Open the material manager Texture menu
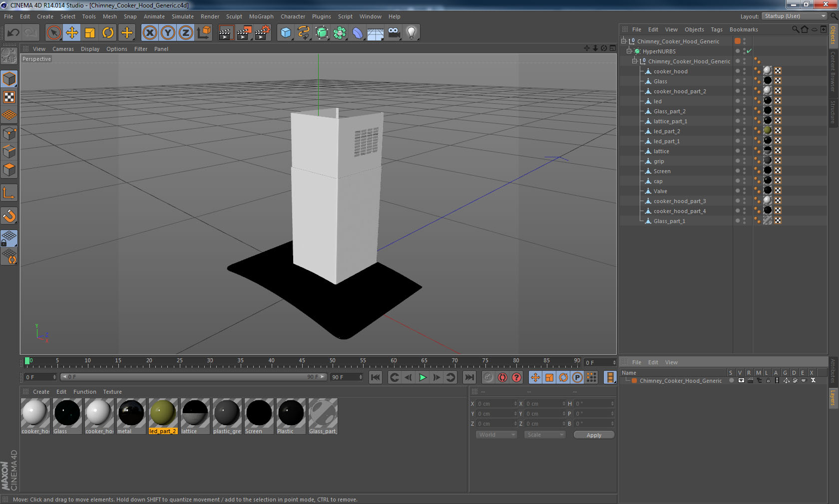Screen dimensions: 839x504 point(112,392)
